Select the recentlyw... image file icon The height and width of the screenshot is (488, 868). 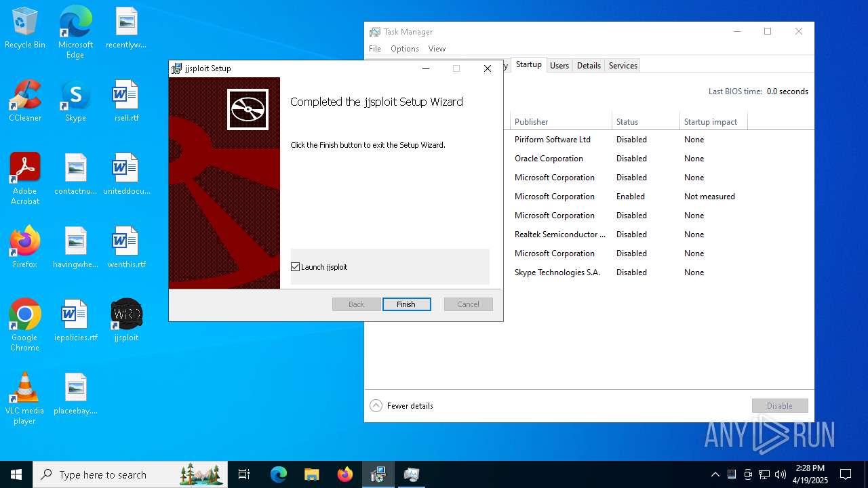(x=126, y=28)
